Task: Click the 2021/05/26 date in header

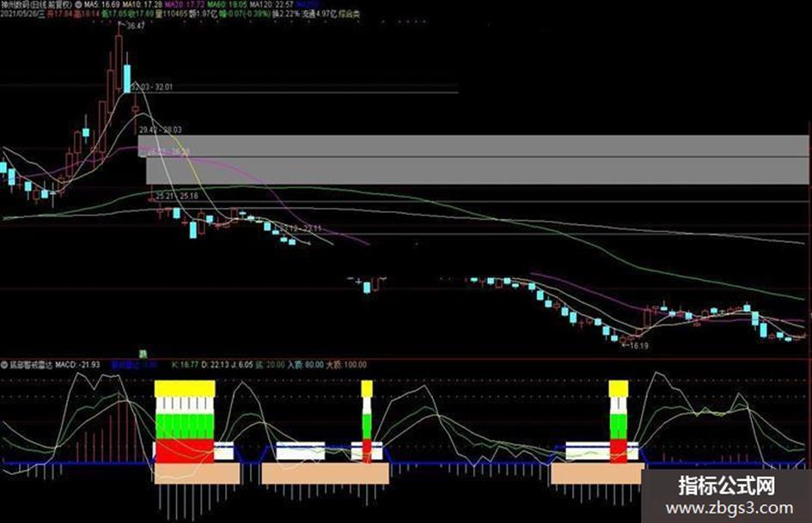Action: pyautogui.click(x=19, y=14)
